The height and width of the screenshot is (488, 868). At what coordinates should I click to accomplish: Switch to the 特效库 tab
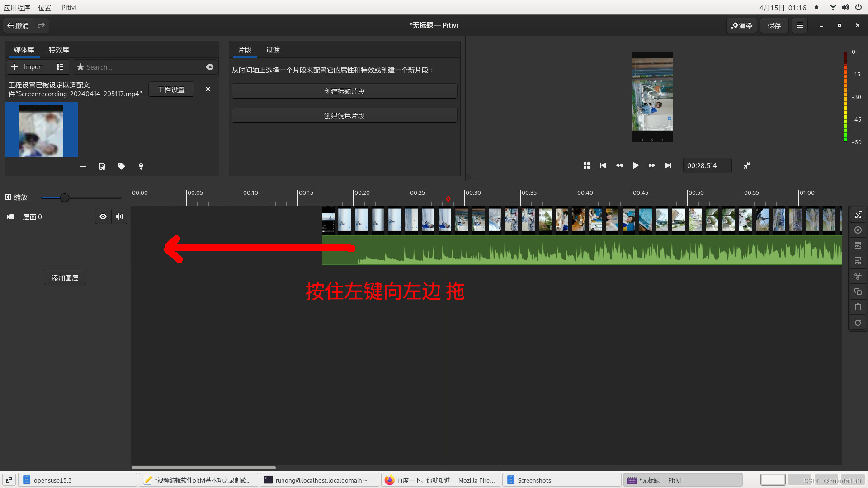tap(59, 50)
